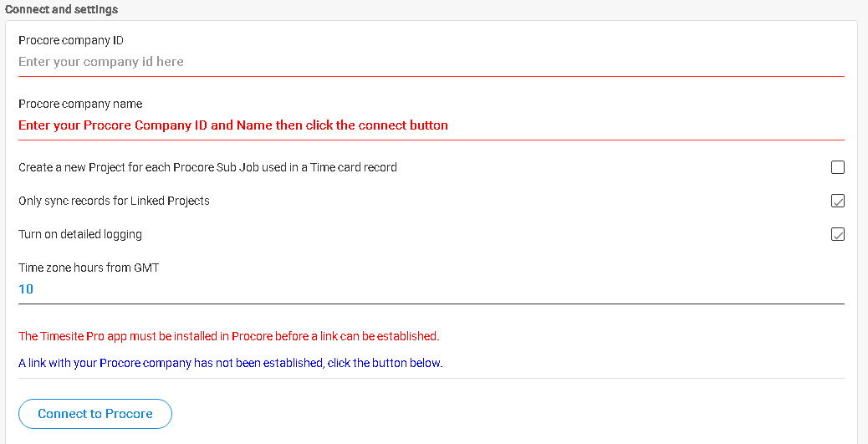This screenshot has width=868, height=444.
Task: Disable the detailed logging checkbox
Action: coord(838,234)
